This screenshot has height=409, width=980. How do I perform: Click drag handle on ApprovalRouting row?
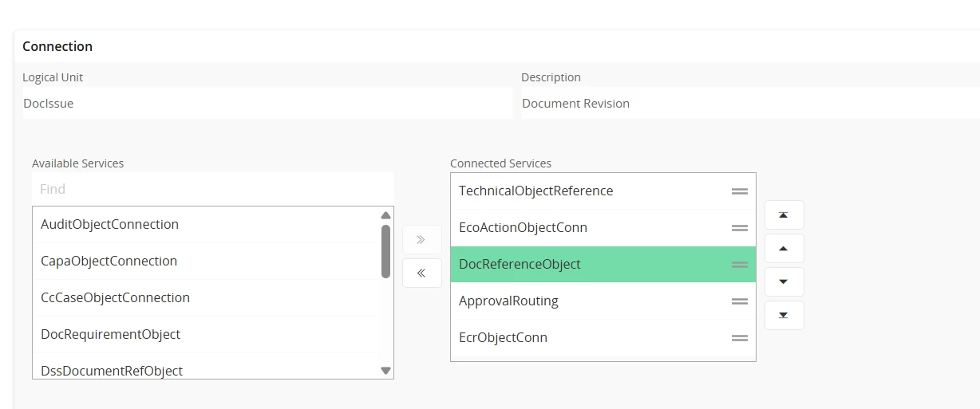[x=740, y=301]
